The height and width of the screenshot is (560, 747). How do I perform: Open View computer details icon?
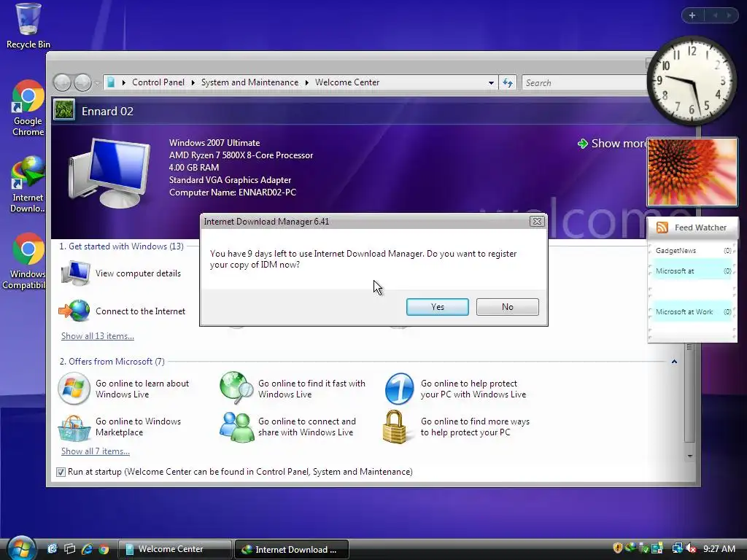coord(75,273)
